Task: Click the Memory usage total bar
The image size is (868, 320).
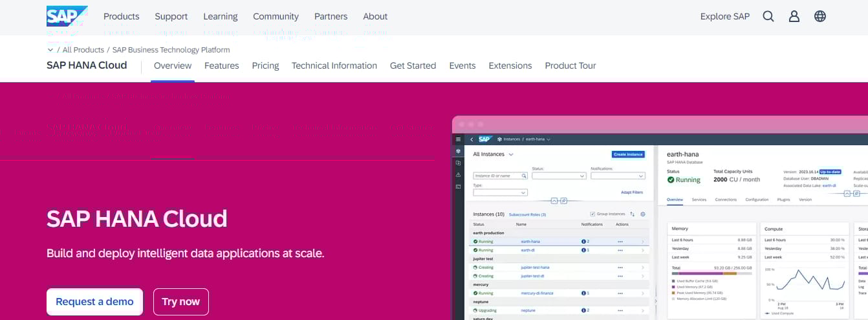Action: click(712, 273)
